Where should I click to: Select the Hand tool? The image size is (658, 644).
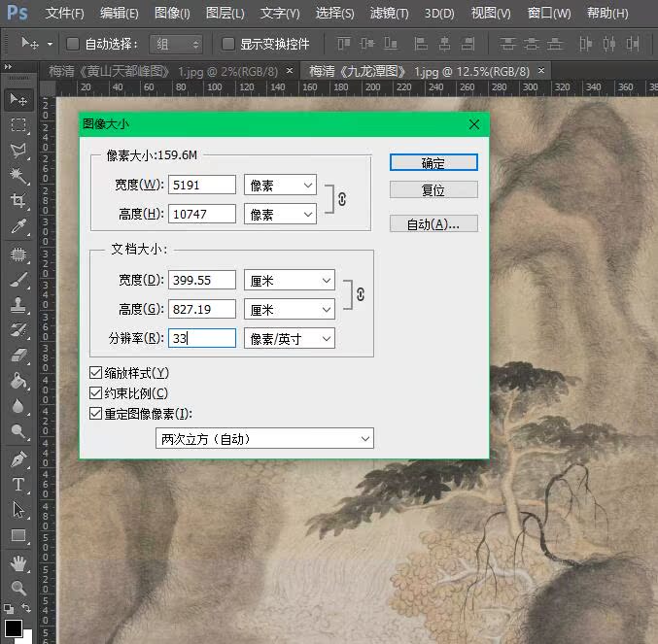(18, 563)
